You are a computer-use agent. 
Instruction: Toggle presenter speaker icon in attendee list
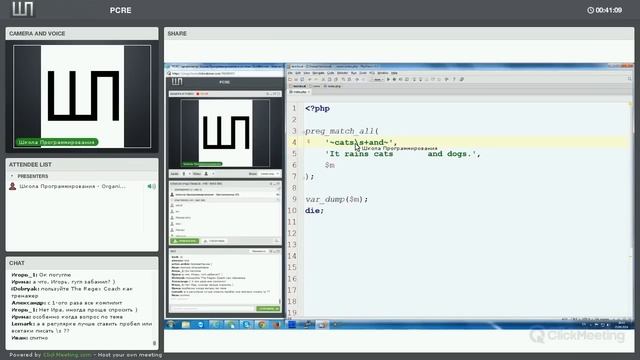click(x=151, y=186)
